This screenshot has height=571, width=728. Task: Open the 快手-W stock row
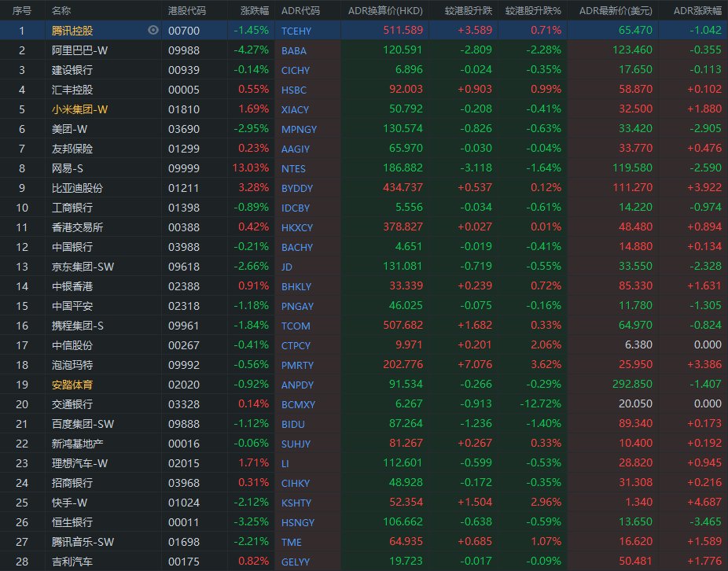click(x=364, y=503)
